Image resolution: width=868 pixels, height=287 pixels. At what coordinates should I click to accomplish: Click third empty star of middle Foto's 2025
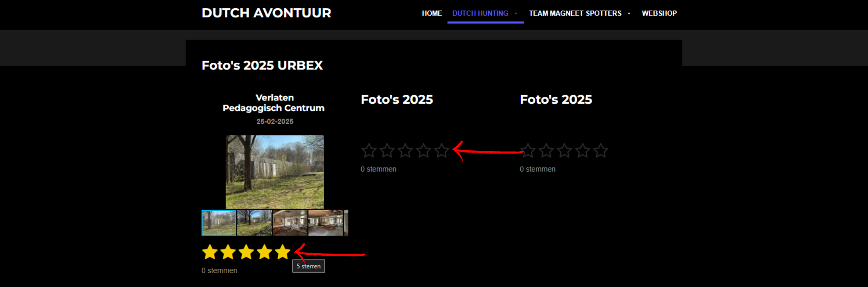(x=406, y=150)
